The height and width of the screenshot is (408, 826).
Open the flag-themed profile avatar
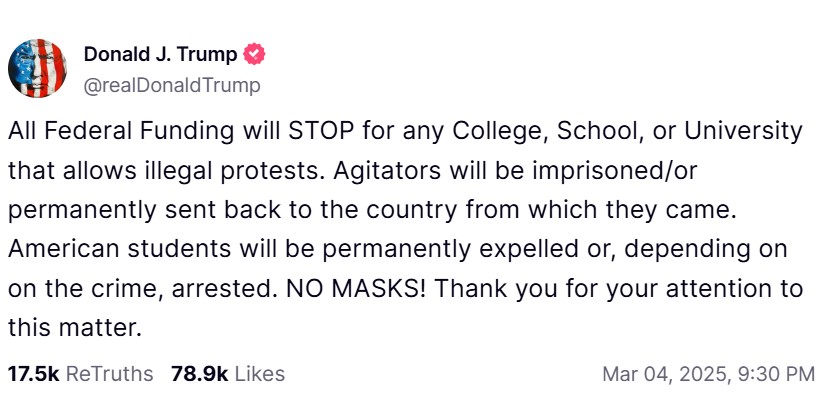tap(37, 68)
